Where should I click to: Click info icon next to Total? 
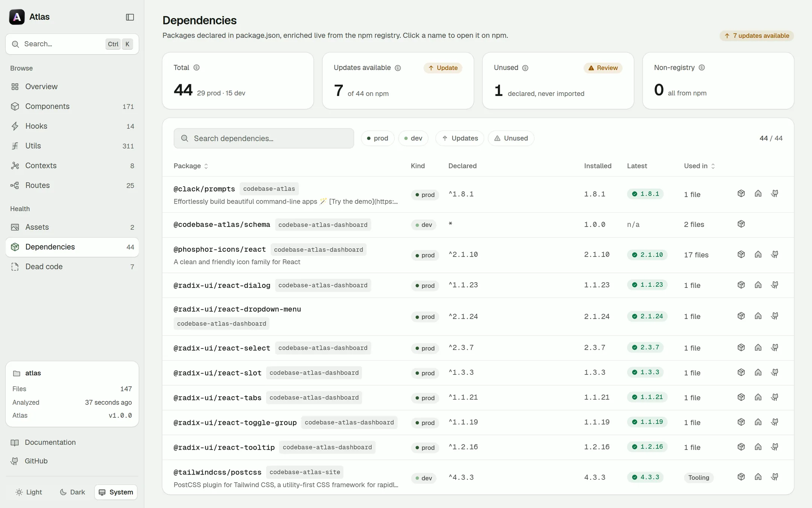(x=196, y=68)
